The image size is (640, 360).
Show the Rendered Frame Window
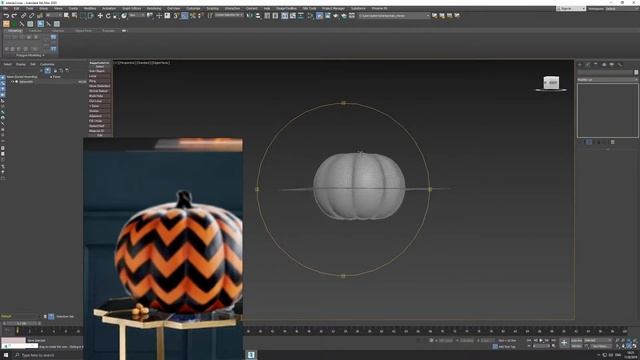coord(328,16)
